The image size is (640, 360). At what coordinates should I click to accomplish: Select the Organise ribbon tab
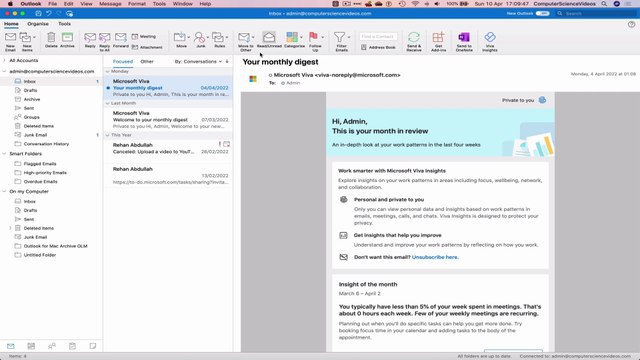tap(38, 24)
